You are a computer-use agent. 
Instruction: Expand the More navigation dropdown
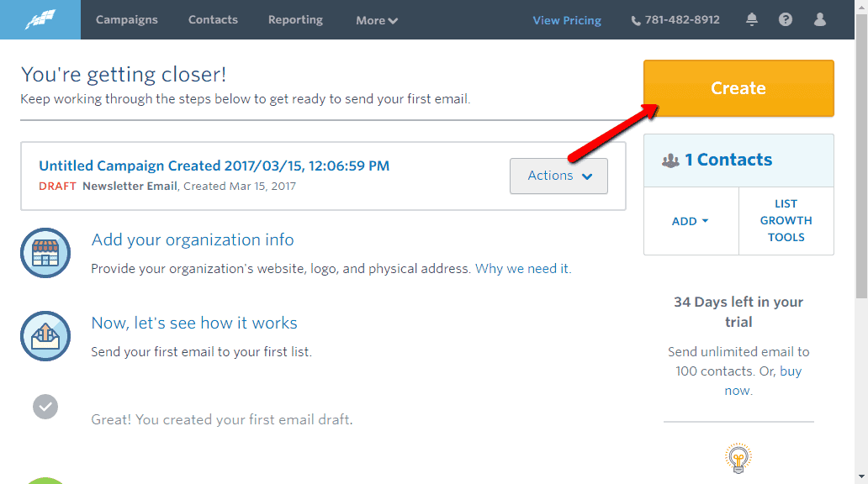(377, 20)
